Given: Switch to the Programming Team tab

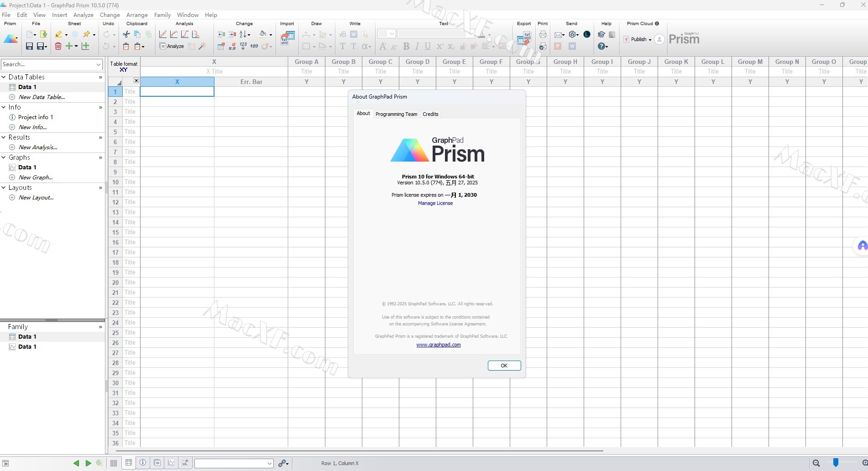Looking at the screenshot, I should [x=396, y=114].
